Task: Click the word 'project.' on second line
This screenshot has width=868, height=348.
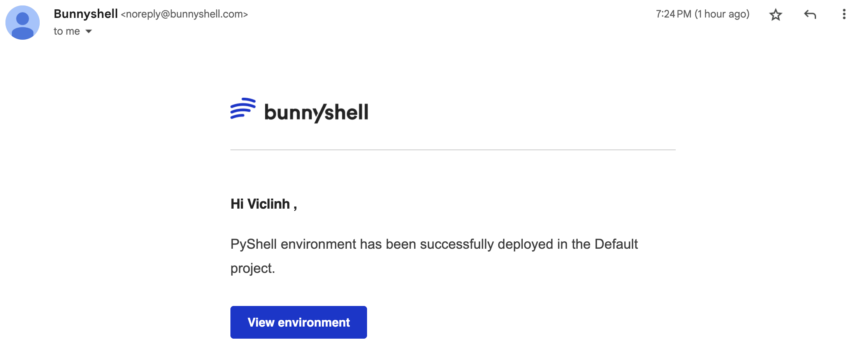Action: tap(253, 268)
